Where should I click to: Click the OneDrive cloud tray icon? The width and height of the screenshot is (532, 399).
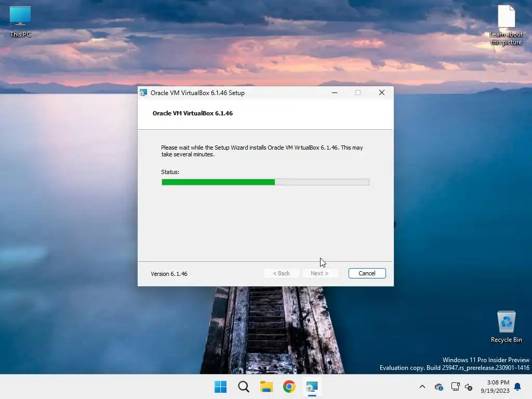point(438,387)
